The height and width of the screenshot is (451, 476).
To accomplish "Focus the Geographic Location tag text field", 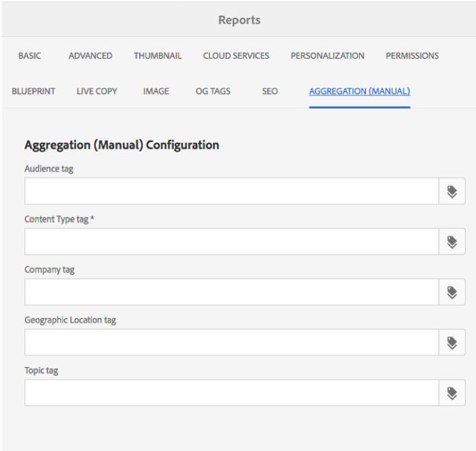I will coord(231,343).
